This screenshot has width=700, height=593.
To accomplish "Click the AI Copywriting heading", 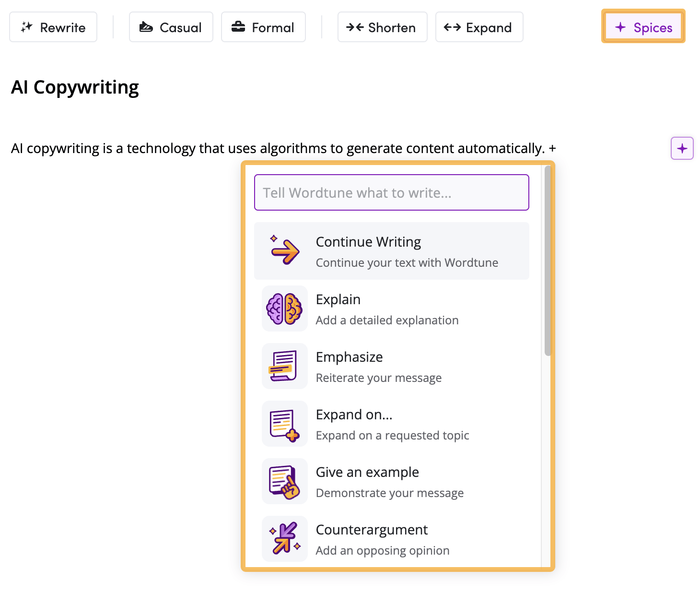I will pos(75,87).
